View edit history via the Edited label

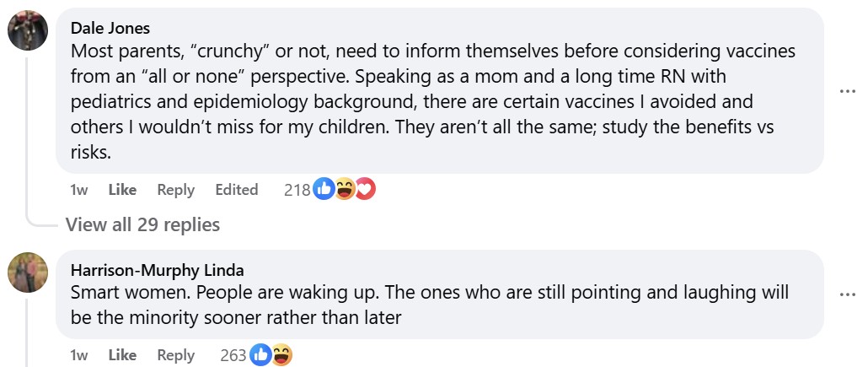click(x=236, y=190)
